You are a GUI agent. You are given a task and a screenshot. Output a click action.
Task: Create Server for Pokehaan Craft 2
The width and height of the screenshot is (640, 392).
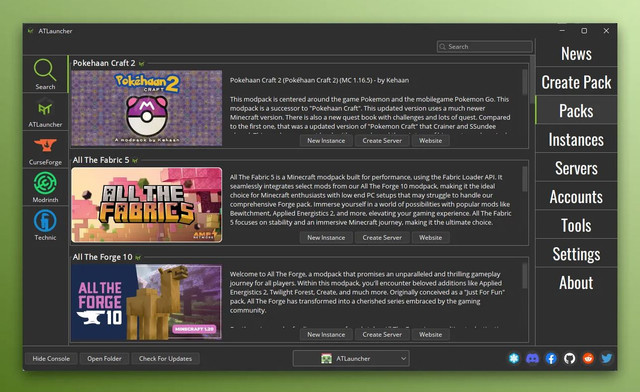[382, 140]
